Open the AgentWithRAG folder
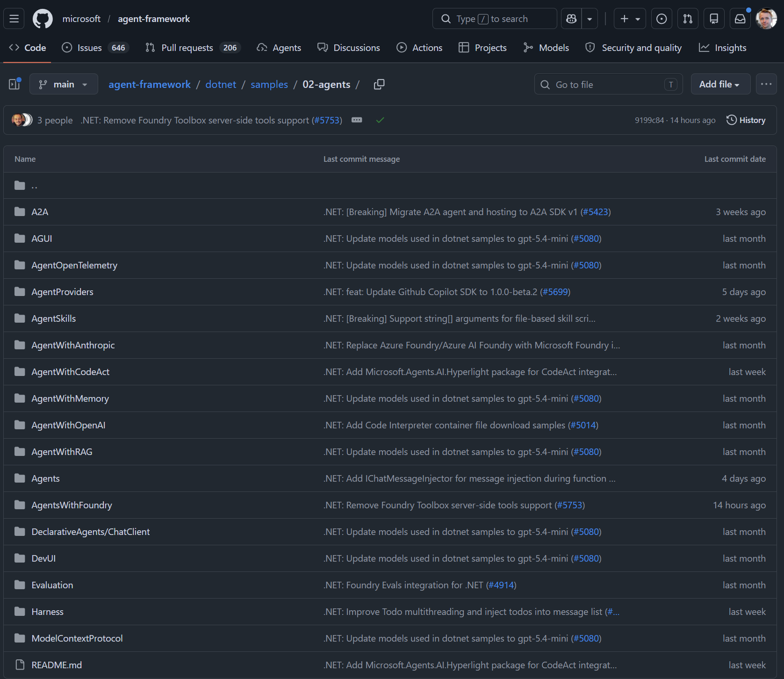The width and height of the screenshot is (784, 679). (x=62, y=452)
